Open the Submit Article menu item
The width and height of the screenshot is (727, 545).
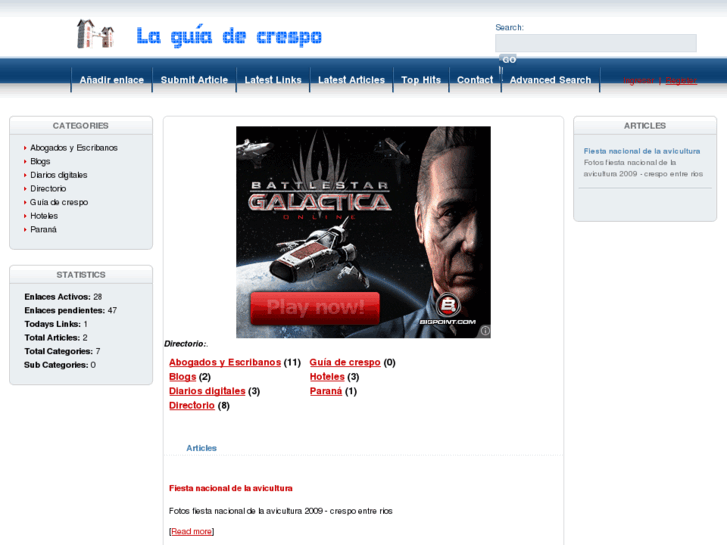tap(194, 80)
